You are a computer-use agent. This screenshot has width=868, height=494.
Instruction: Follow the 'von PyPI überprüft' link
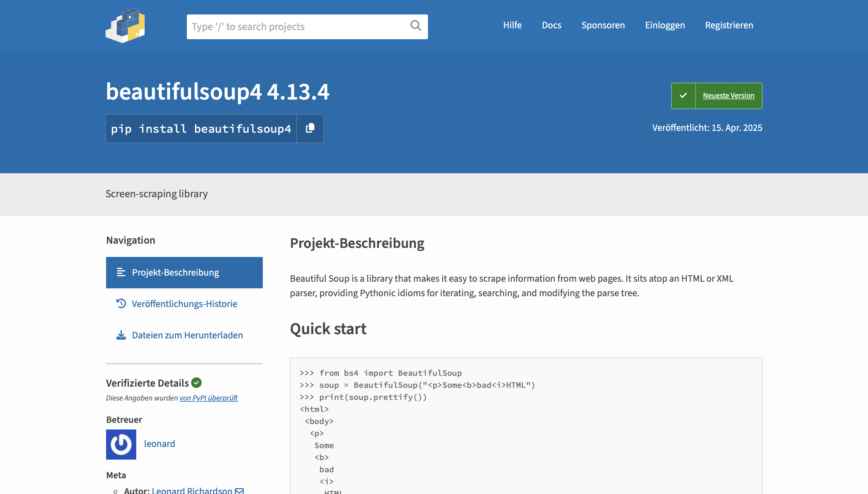coord(209,397)
